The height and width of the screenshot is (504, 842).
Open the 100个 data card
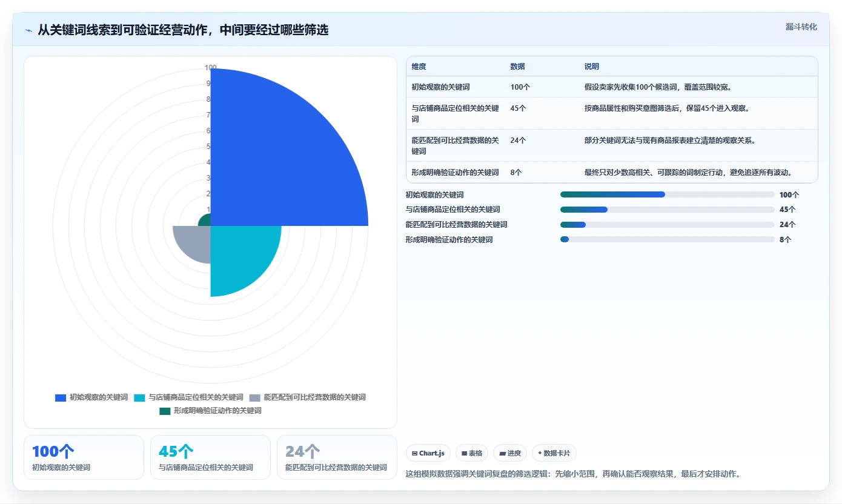point(84,457)
